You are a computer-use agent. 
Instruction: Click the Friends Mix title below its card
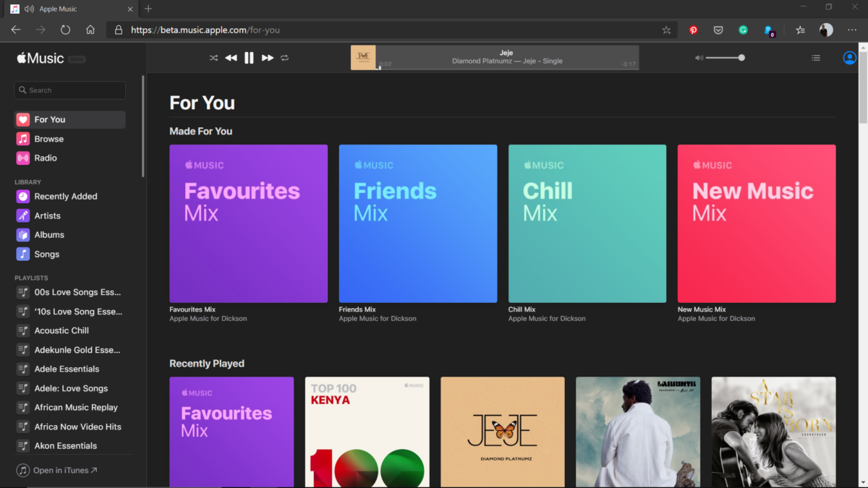pos(357,309)
